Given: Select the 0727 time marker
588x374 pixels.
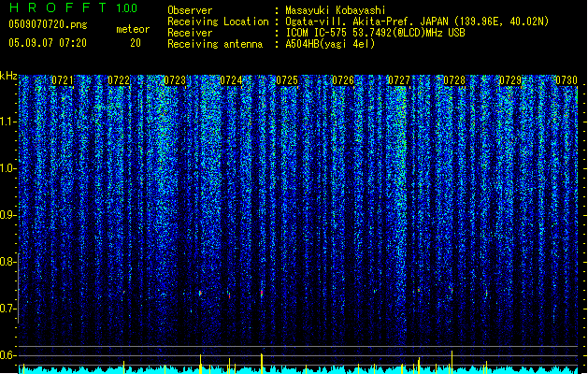Looking at the screenshot, I should click(x=398, y=80).
